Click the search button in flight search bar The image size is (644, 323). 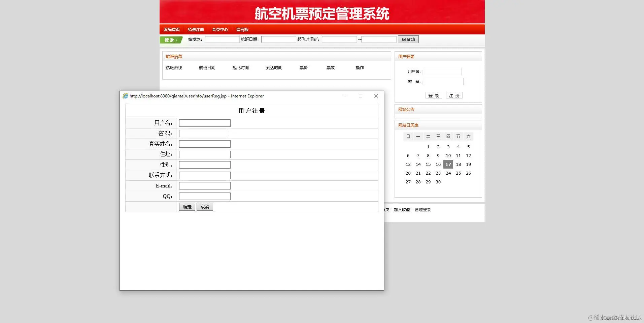[x=408, y=39]
